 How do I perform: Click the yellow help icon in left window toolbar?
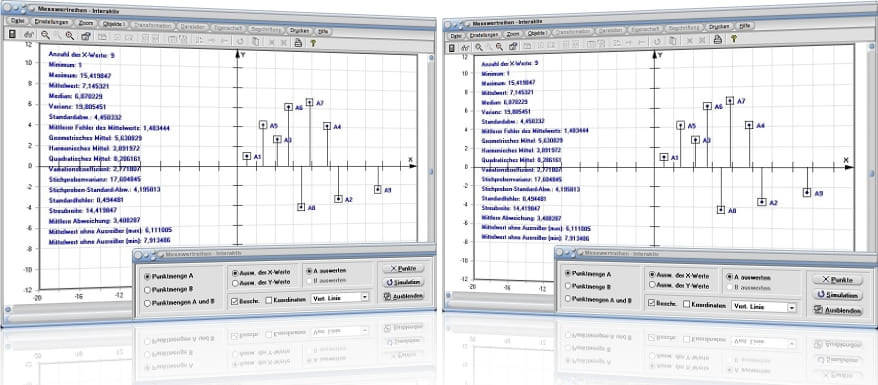coord(313,42)
